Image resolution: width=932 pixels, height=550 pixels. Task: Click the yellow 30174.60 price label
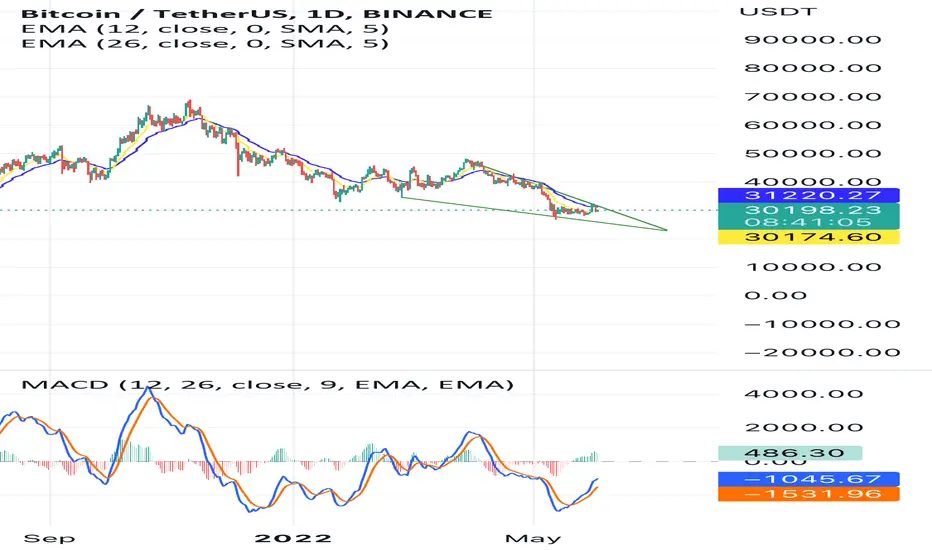pos(808,237)
